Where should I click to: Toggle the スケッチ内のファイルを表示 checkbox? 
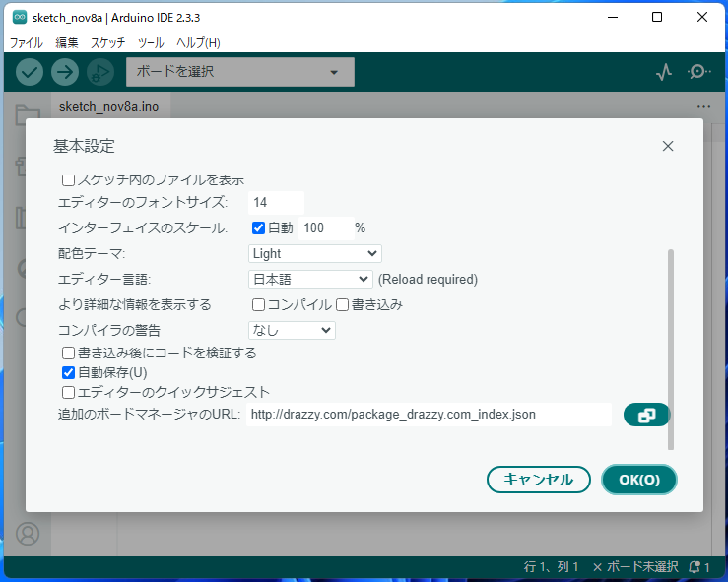(x=68, y=179)
